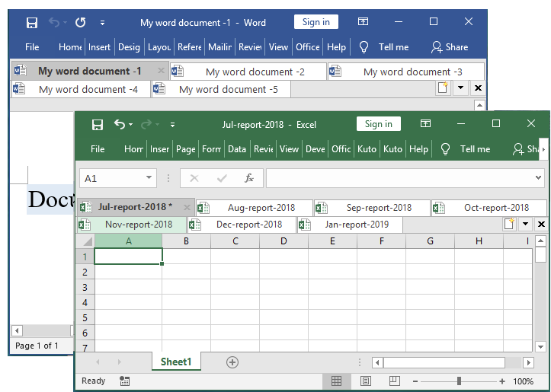Open Word tab bar dropdown arrow
Screen dimensions: 551x392
pyautogui.click(x=460, y=88)
